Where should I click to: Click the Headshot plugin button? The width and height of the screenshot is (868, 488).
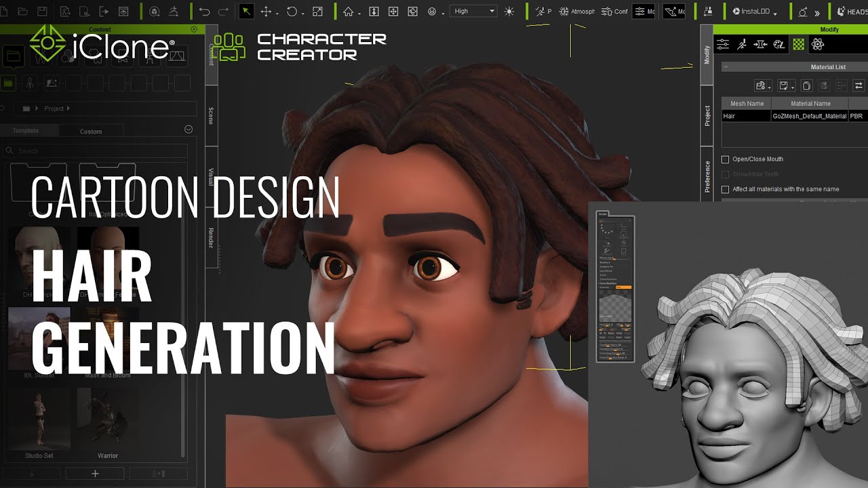tap(851, 12)
